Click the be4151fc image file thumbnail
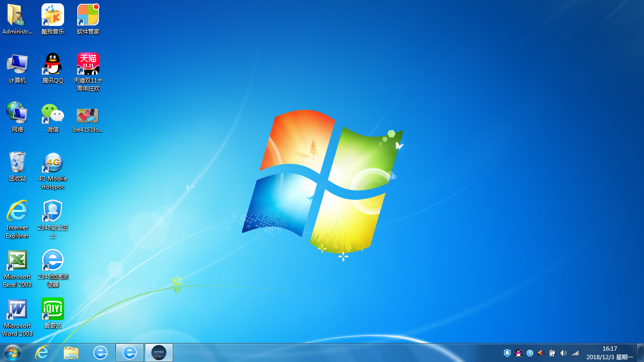 coord(88,115)
